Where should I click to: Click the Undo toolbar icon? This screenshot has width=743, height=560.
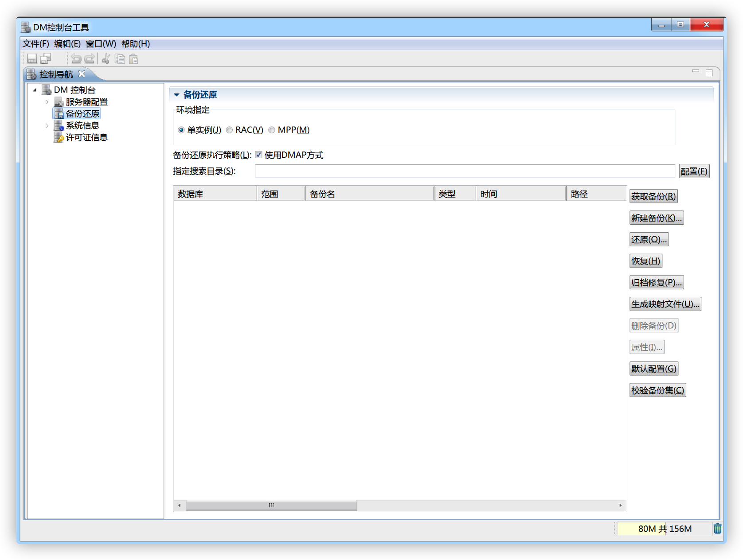coord(76,58)
